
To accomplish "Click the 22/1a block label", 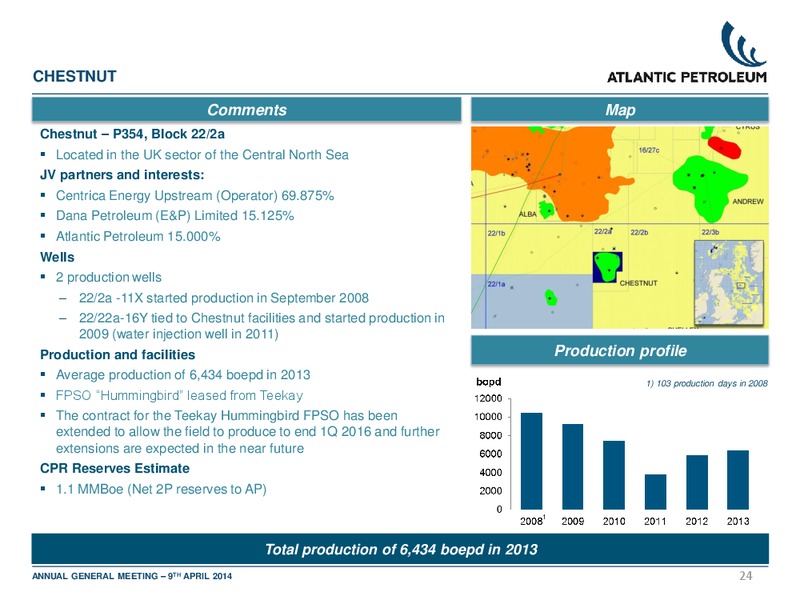I will pyautogui.click(x=496, y=284).
